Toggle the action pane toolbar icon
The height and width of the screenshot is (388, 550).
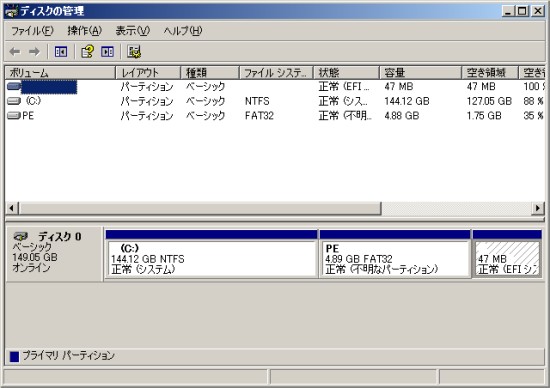(107, 52)
